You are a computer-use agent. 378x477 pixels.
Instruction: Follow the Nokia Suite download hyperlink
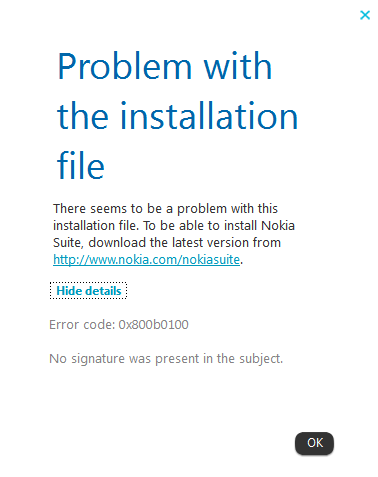(x=146, y=259)
